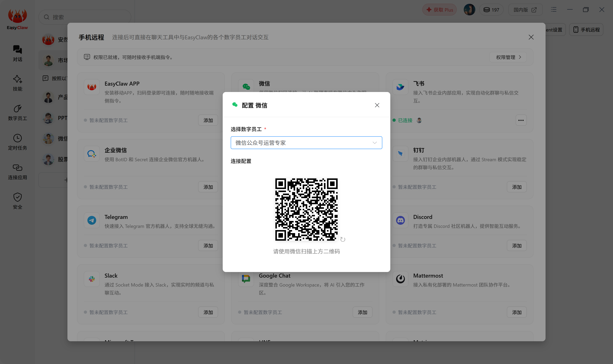The height and width of the screenshot is (364, 613).
Task: Focus the 搜索 search field
Action: coord(85,17)
